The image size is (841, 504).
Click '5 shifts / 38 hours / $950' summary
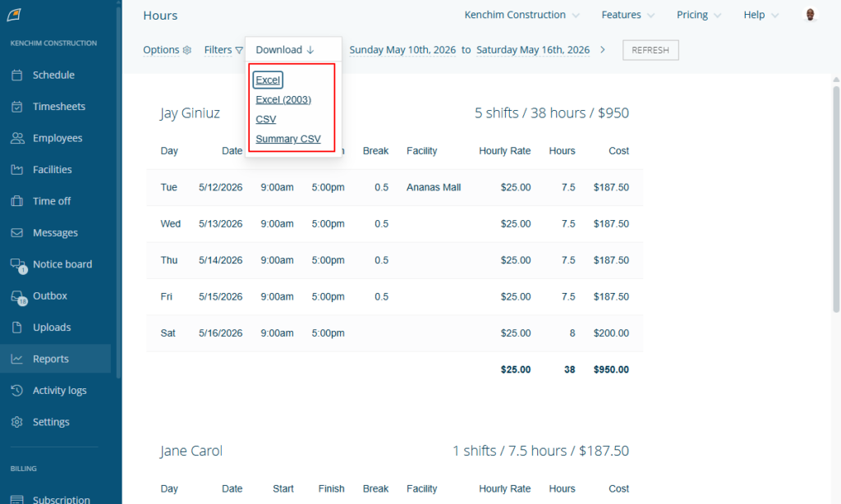tap(551, 113)
